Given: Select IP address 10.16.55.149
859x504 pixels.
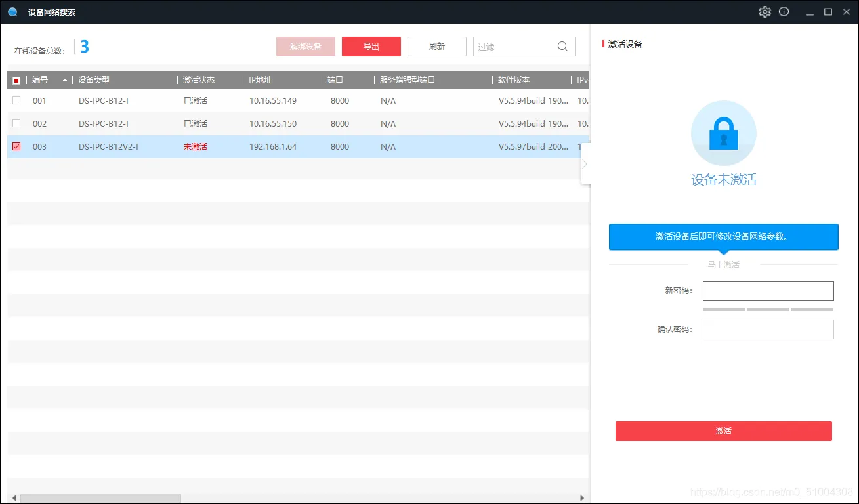Looking at the screenshot, I should [273, 101].
